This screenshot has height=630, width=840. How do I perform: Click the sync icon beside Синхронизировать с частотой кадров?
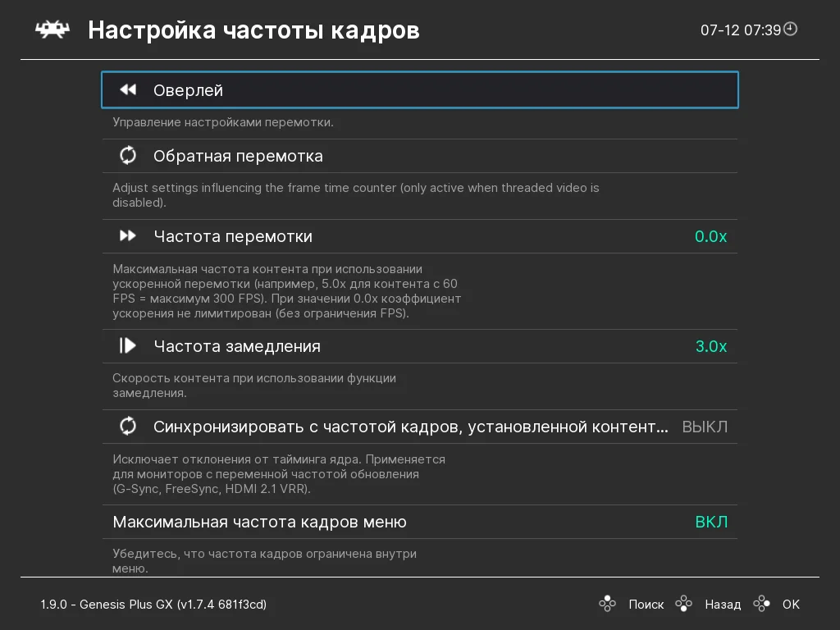(x=128, y=427)
